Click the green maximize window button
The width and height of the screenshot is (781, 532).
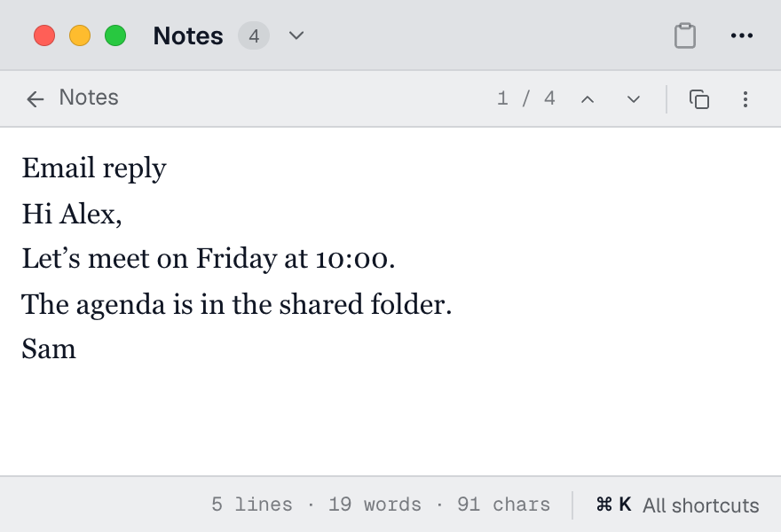(115, 35)
